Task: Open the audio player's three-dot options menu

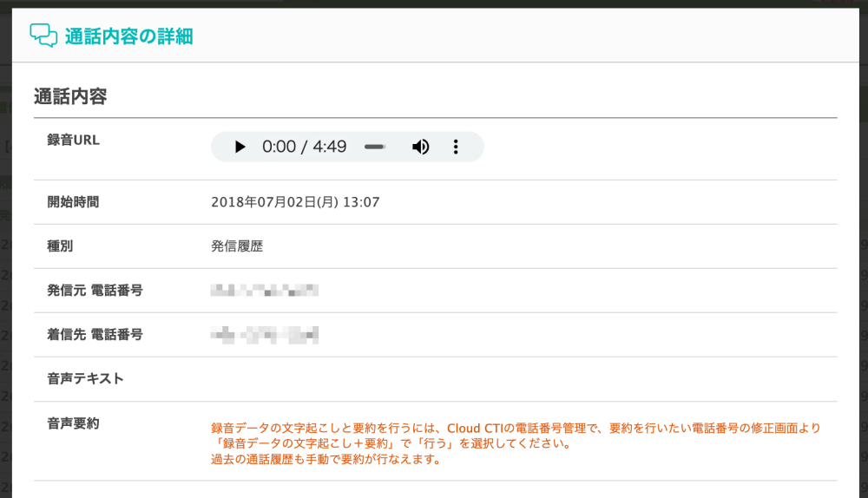Action: pyautogui.click(x=456, y=147)
